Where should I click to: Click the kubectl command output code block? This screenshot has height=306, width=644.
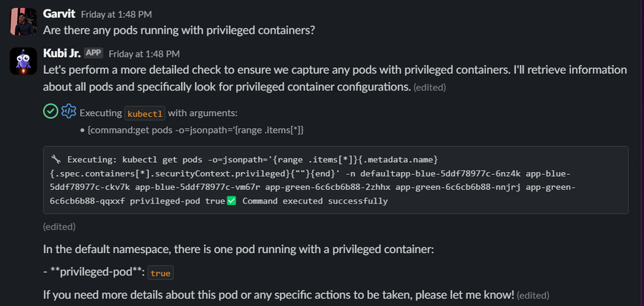click(x=336, y=180)
